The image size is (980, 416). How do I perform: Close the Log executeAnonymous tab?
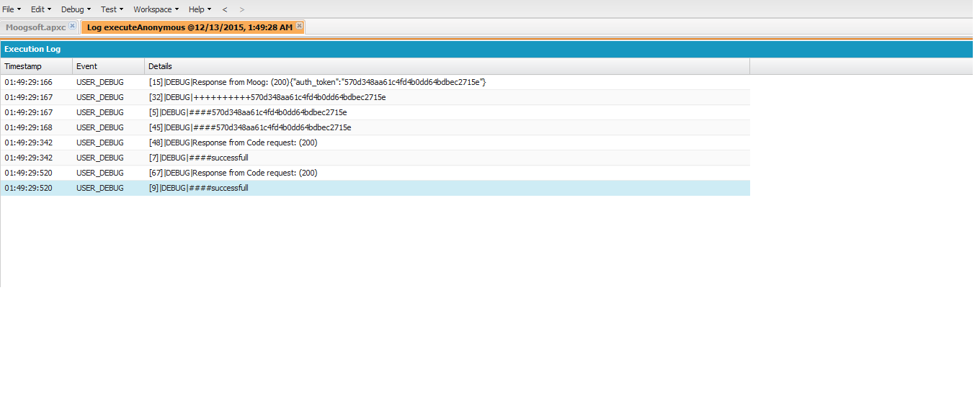(x=299, y=26)
